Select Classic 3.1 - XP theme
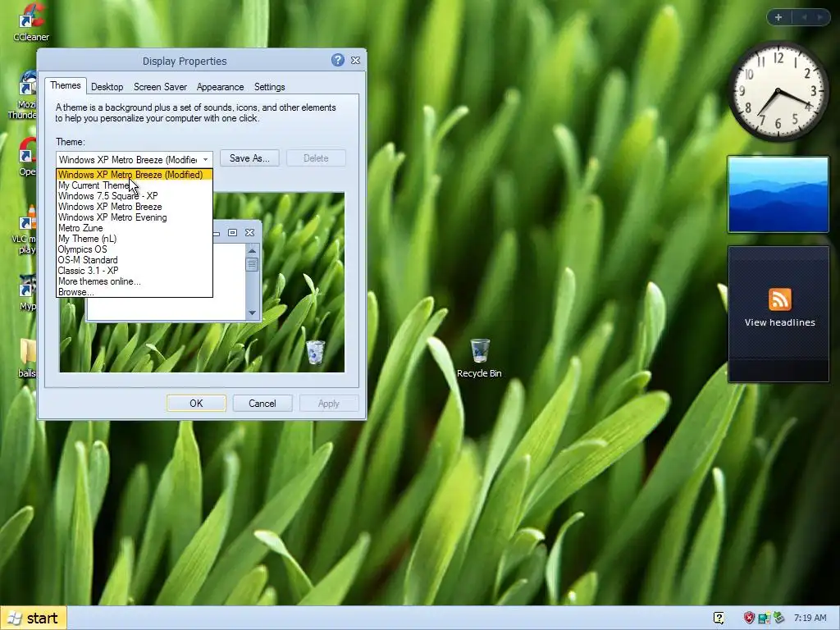 coord(135,271)
